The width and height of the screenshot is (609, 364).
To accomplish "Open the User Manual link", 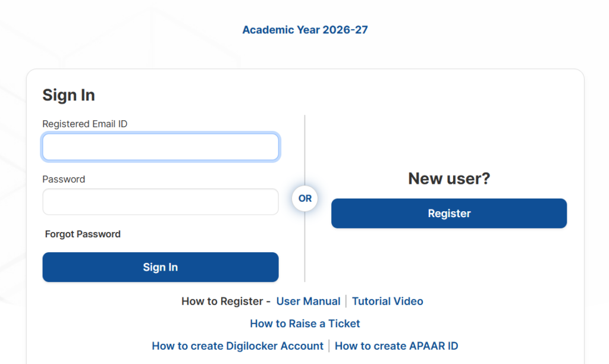I will [x=308, y=301].
